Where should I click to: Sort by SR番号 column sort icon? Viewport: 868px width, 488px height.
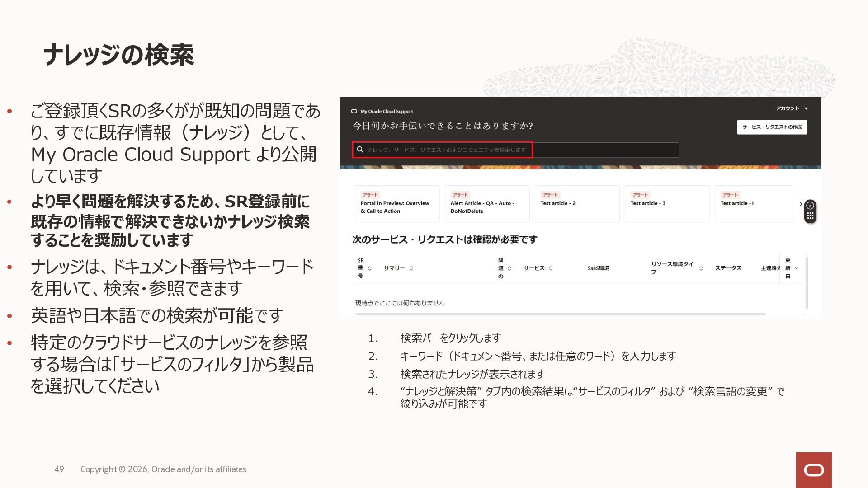tap(370, 268)
